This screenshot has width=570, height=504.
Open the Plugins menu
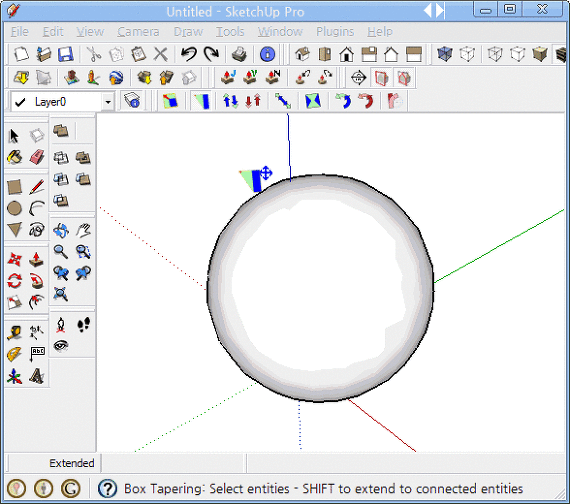(x=335, y=32)
